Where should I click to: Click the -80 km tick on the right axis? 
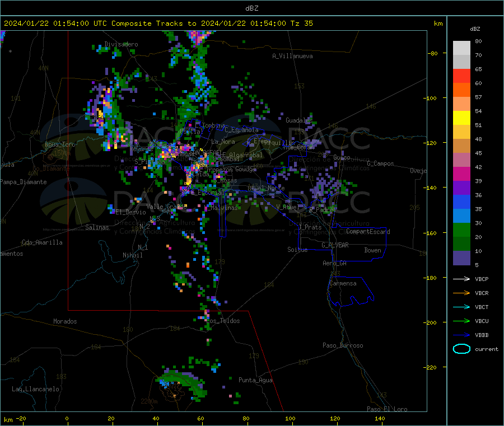pyautogui.click(x=433, y=53)
